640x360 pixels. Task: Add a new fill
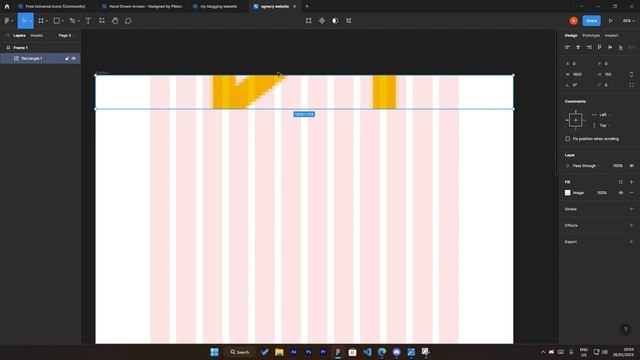[631, 182]
